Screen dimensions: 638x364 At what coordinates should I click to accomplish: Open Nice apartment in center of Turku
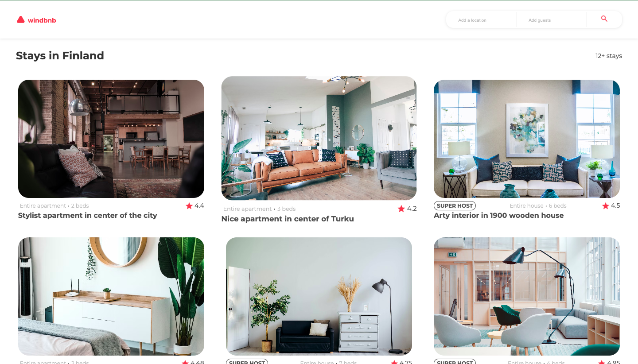tap(288, 219)
